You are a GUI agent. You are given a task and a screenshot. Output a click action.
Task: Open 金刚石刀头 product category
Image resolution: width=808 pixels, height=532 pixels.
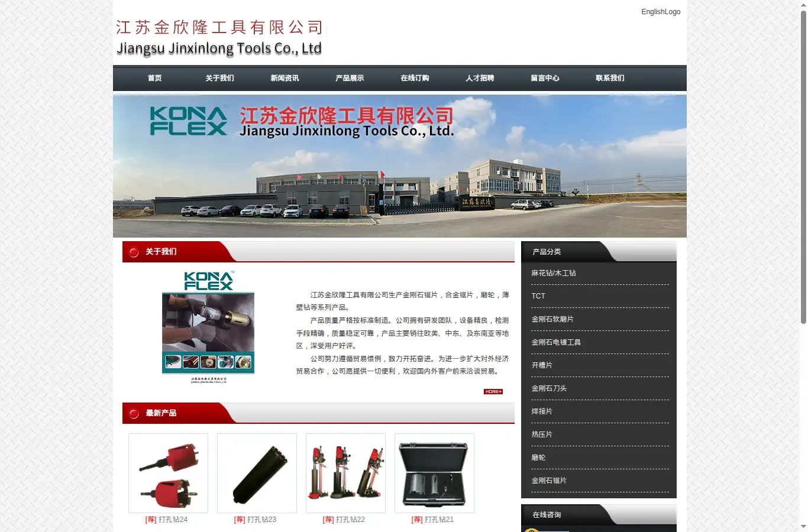[549, 388]
